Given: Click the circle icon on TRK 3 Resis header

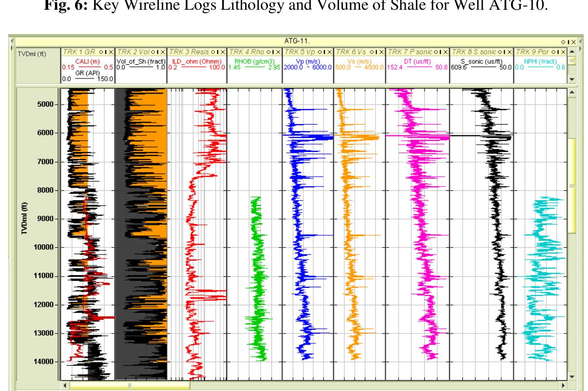Looking at the screenshot, I should (212, 52).
